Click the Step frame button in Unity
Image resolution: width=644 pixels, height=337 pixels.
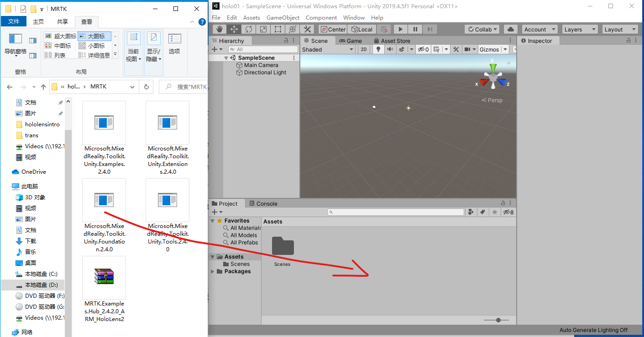tap(429, 29)
